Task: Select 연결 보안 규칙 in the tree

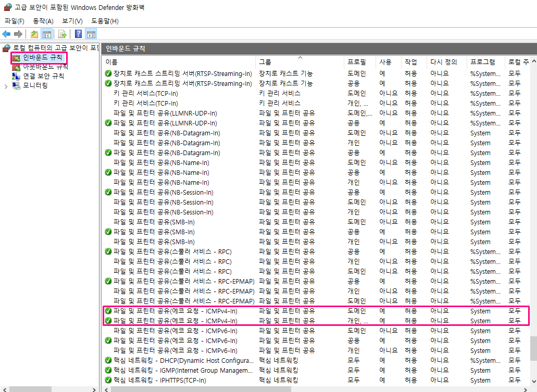Action: pyautogui.click(x=44, y=76)
